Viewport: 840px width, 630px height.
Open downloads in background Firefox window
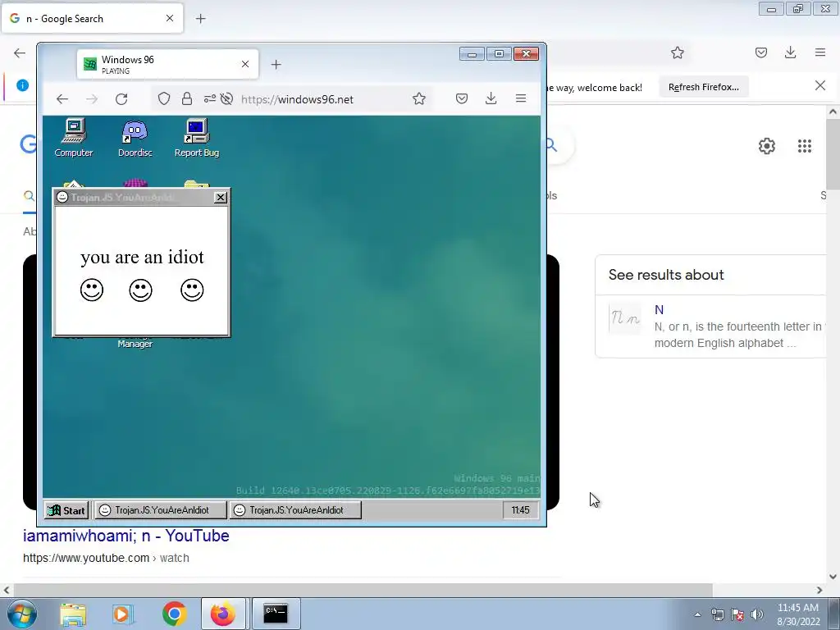coord(790,52)
